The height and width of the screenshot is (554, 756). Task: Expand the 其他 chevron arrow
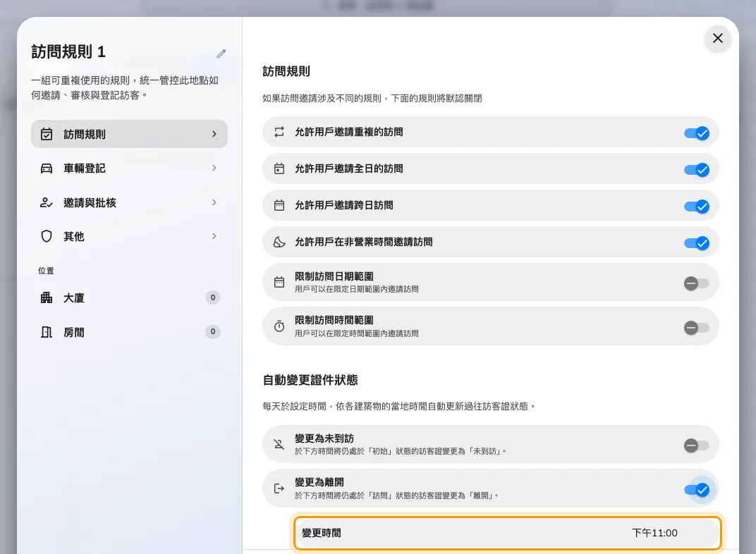point(214,236)
